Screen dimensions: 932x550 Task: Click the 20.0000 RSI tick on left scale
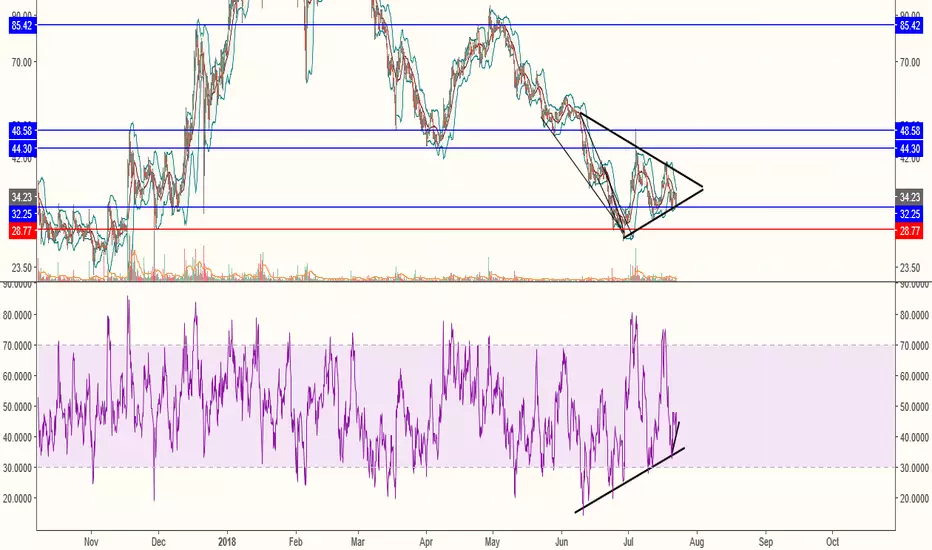pos(17,498)
